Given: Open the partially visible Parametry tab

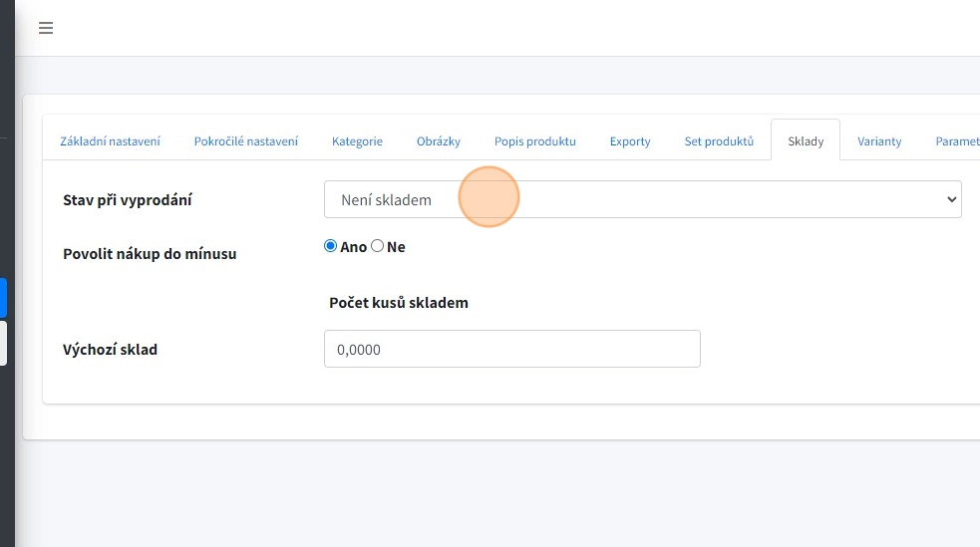Looking at the screenshot, I should (x=957, y=141).
